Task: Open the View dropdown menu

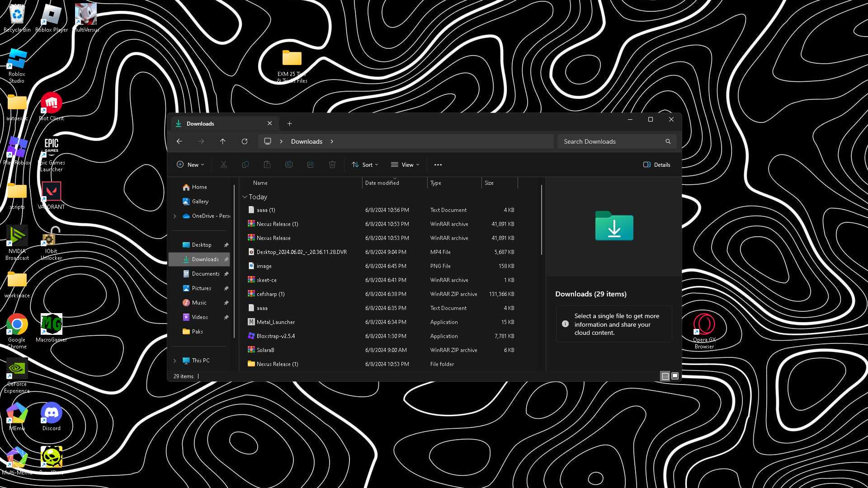Action: pos(405,165)
